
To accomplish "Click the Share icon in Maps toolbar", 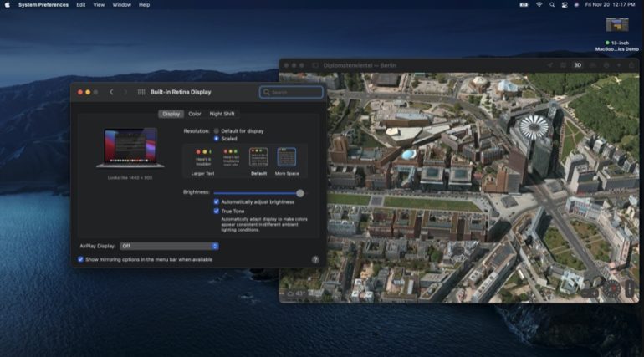I will pos(631,65).
